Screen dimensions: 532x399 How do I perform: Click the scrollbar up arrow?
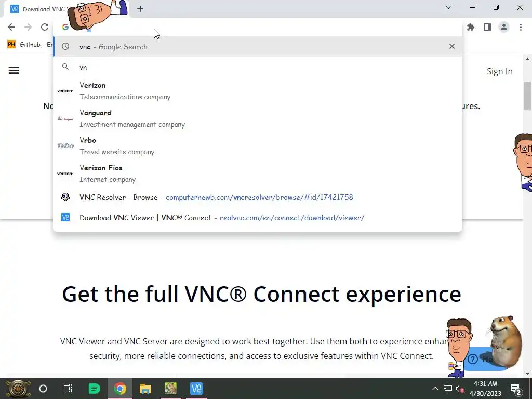click(x=527, y=59)
